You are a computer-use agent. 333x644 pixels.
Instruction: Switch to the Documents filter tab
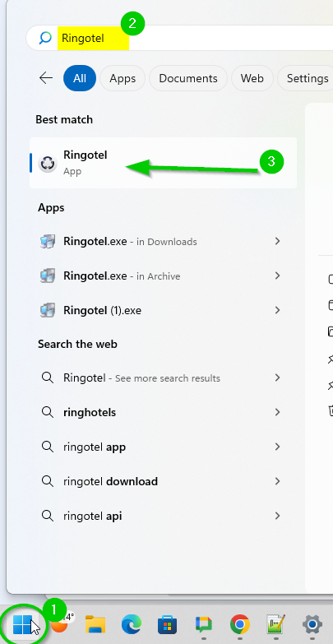tap(188, 78)
